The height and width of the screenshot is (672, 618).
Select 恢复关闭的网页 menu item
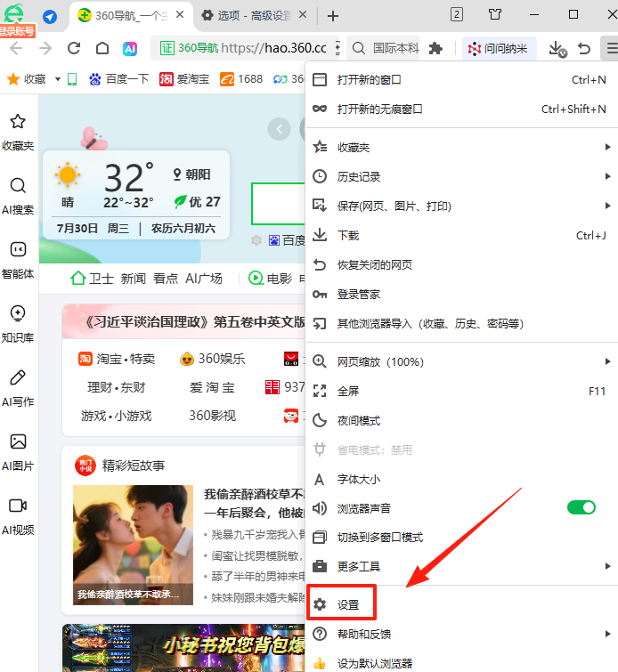[x=462, y=265]
